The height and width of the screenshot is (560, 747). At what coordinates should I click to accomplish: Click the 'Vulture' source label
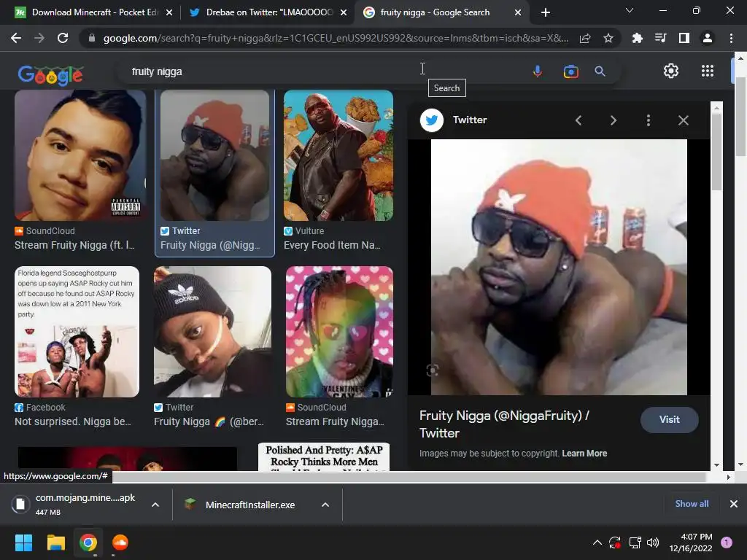point(309,231)
